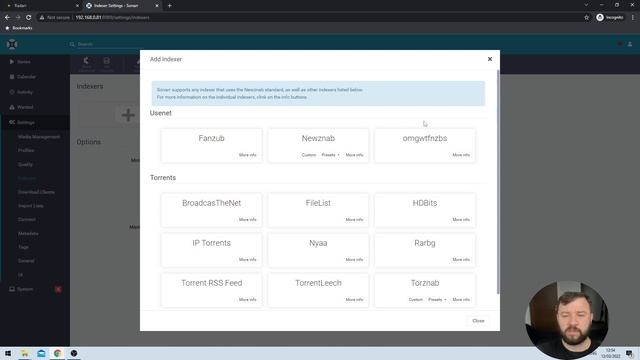Select the Fanzub indexer card
This screenshot has height=360, width=640.
coord(211,146)
